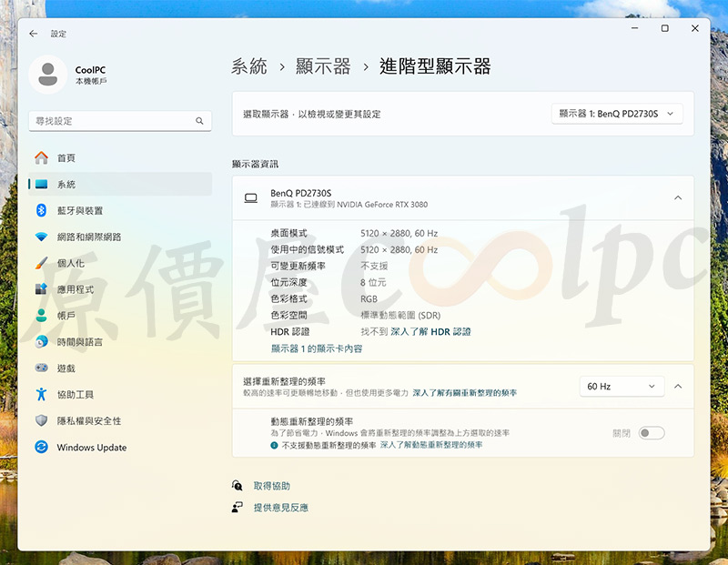728x565 pixels.
Task: Click the BenQ PD2730S header row title
Action: (301, 193)
